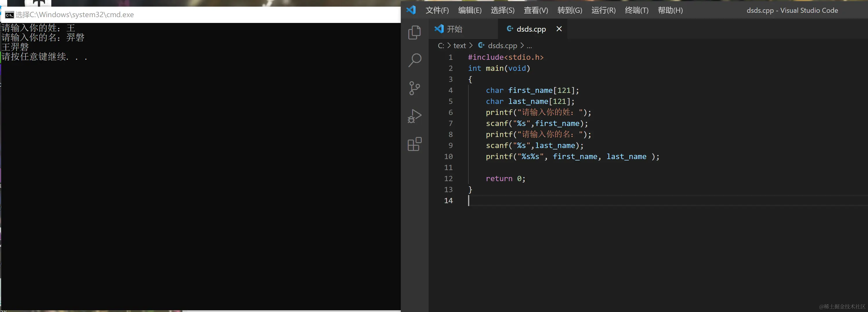868x312 pixels.
Task: Click the 请按任意键继续 prompt in cmd
Action: coord(45,56)
